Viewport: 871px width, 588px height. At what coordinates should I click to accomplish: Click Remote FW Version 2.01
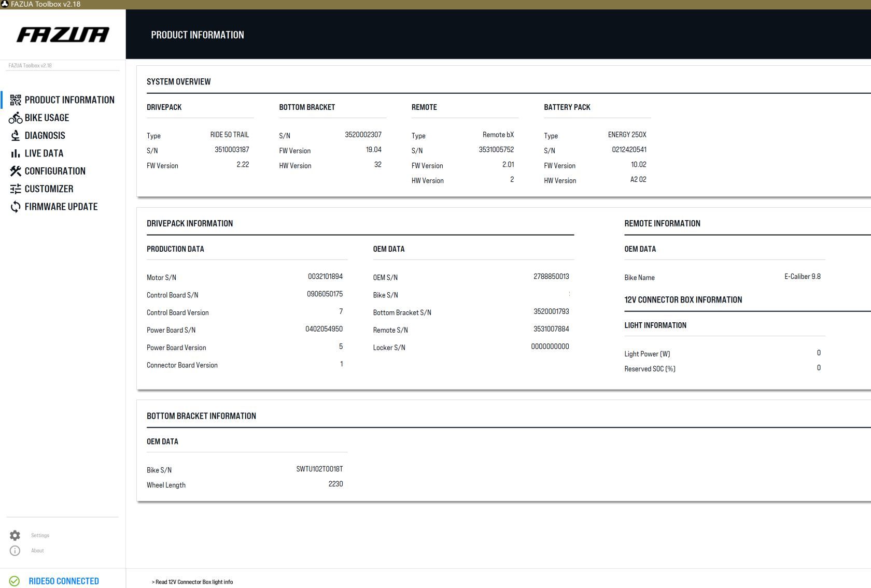pyautogui.click(x=508, y=165)
